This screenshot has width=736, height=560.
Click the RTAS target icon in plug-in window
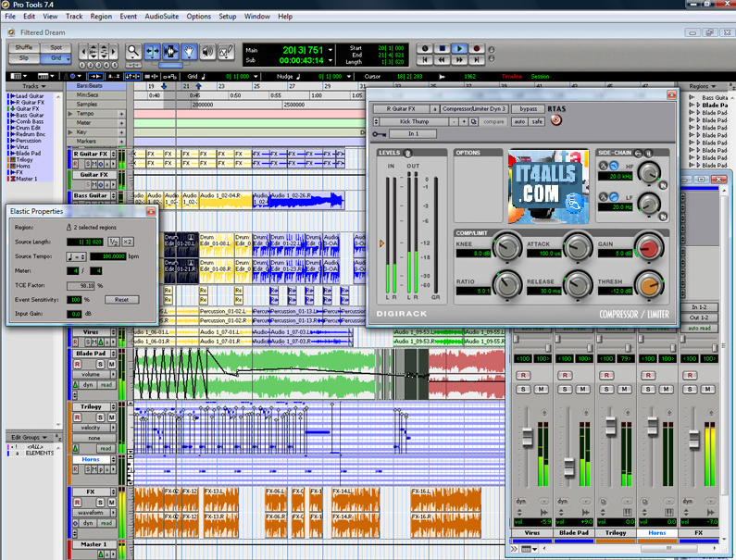pyautogui.click(x=556, y=120)
